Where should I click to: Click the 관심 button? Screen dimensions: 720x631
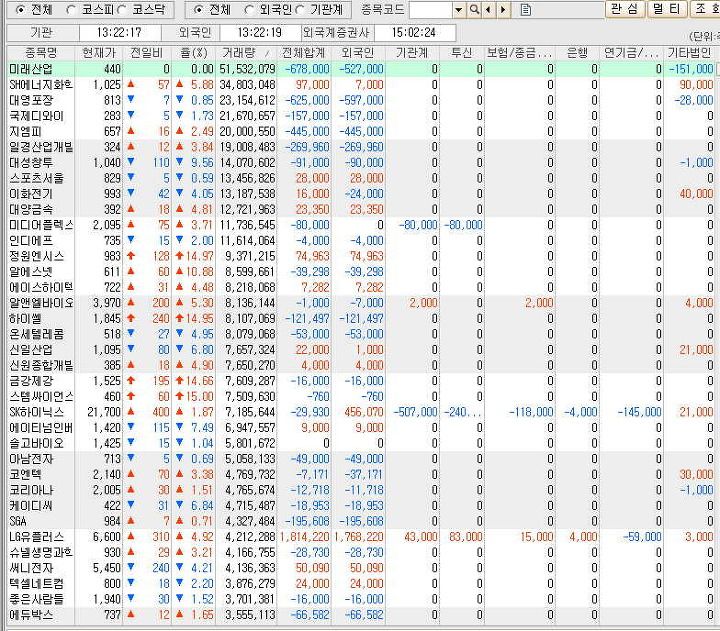pos(624,9)
